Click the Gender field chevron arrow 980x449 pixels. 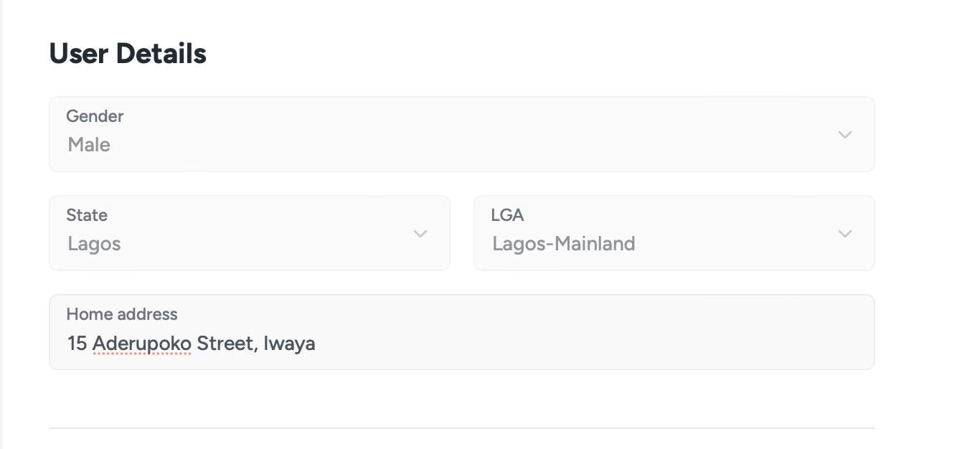coord(845,135)
